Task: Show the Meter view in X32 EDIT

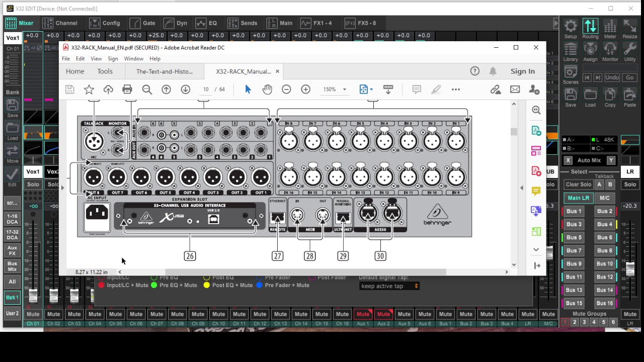Action: coord(610,29)
